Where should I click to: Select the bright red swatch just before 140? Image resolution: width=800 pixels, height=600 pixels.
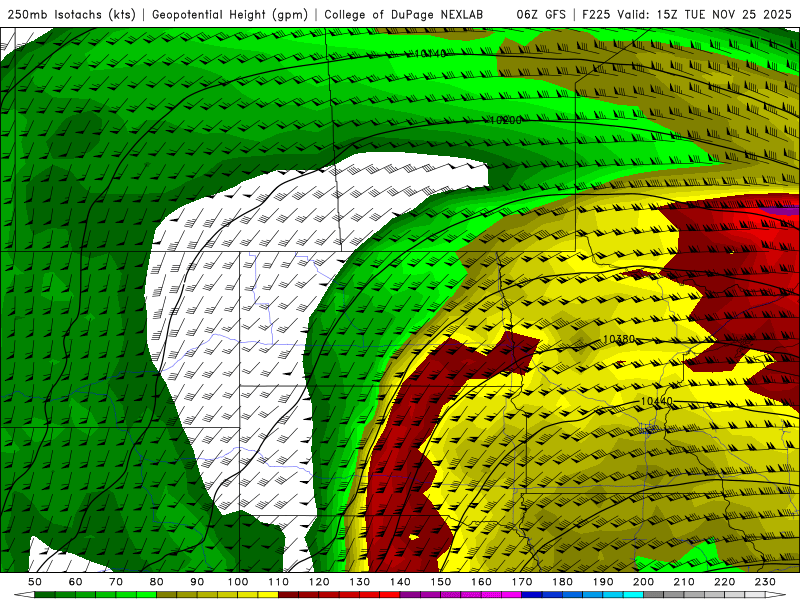point(390,594)
